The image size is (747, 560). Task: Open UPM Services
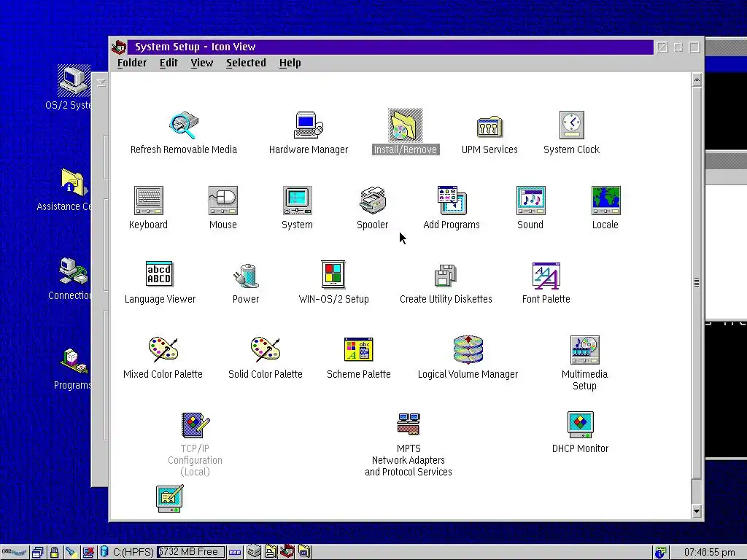[489, 127]
